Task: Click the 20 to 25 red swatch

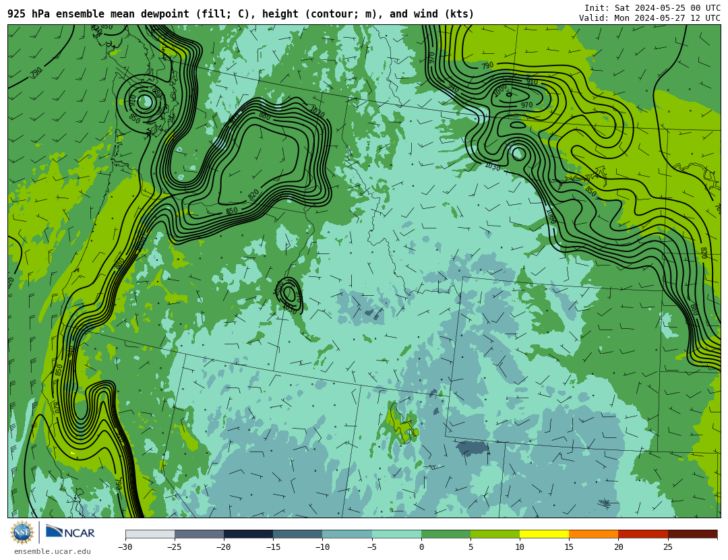Action: [x=643, y=534]
